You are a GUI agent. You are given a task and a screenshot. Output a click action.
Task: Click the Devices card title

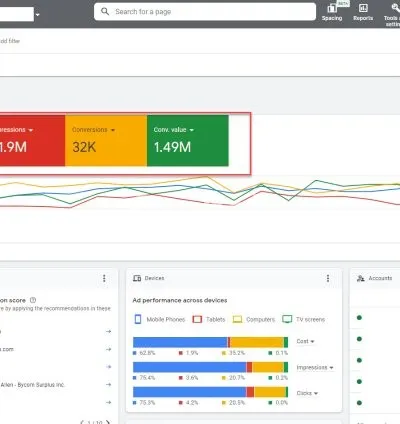click(154, 278)
